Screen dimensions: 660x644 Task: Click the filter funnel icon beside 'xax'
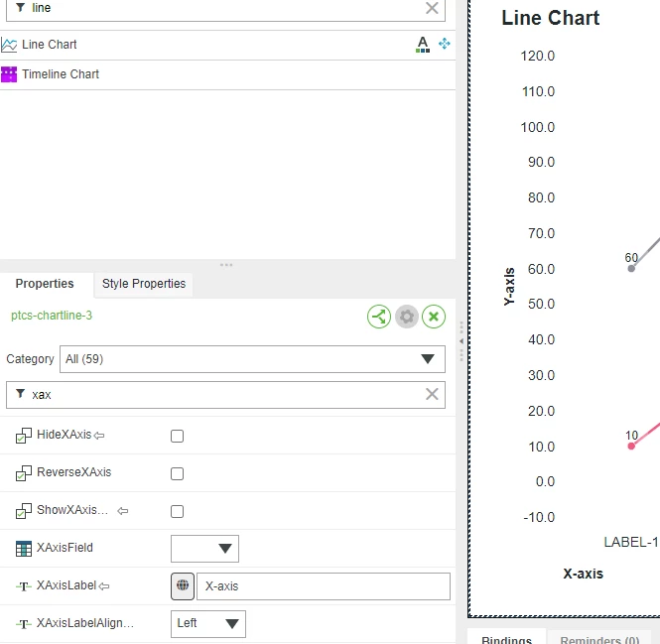20,394
